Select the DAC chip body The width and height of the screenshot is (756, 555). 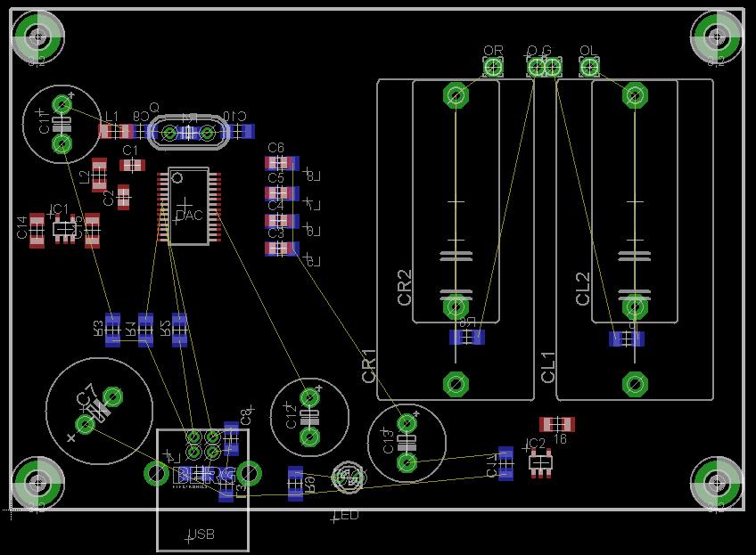click(x=188, y=206)
